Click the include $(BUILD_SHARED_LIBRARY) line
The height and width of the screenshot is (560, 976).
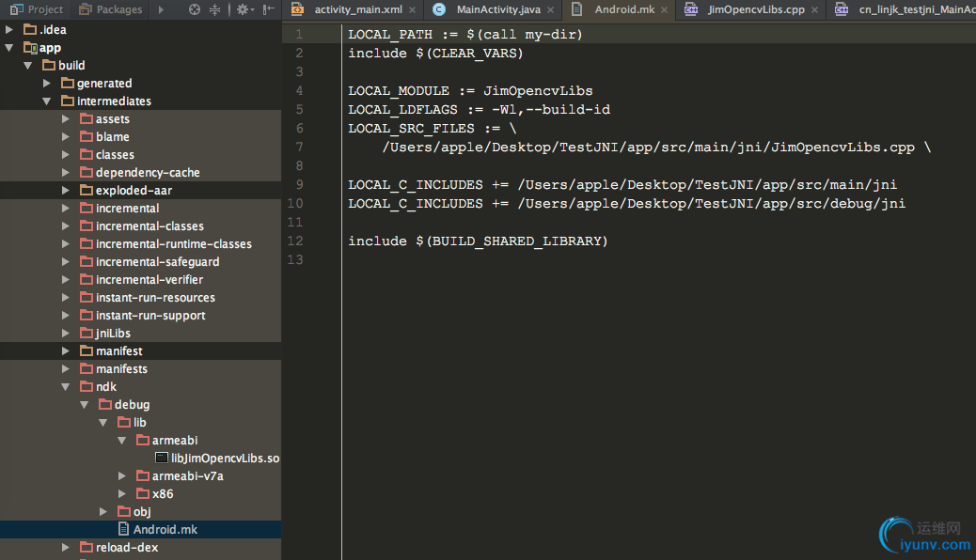478,241
